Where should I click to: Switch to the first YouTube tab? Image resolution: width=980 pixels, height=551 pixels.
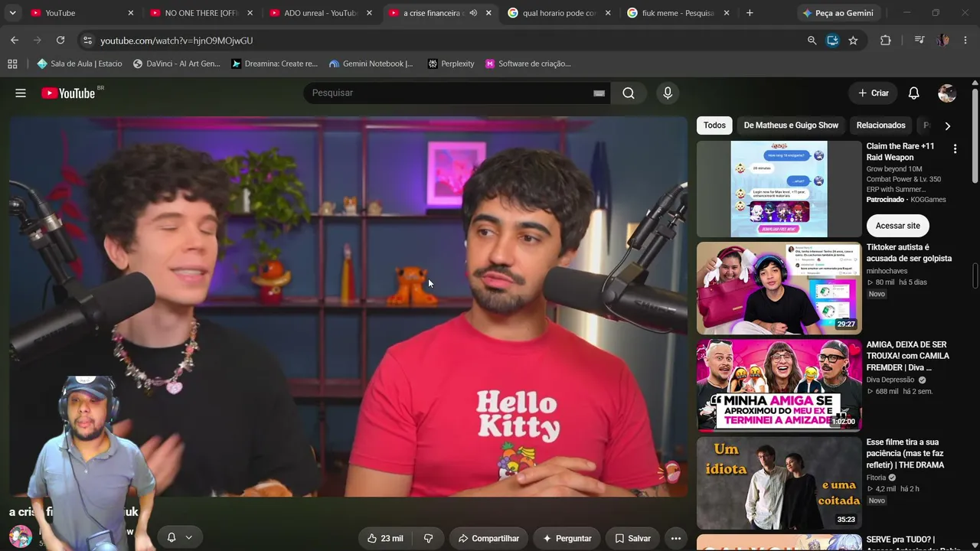tap(83, 13)
